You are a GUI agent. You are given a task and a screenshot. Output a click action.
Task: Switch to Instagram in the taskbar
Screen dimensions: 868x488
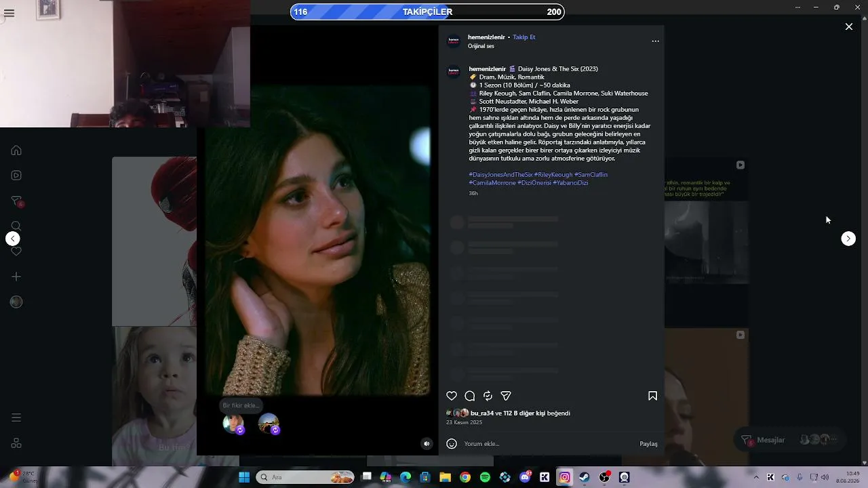[564, 477]
